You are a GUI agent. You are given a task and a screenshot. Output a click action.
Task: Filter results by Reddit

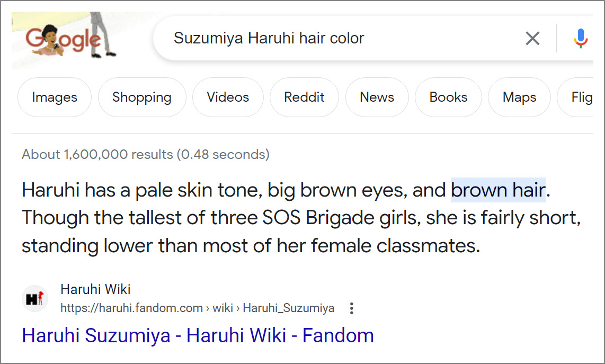pyautogui.click(x=304, y=97)
